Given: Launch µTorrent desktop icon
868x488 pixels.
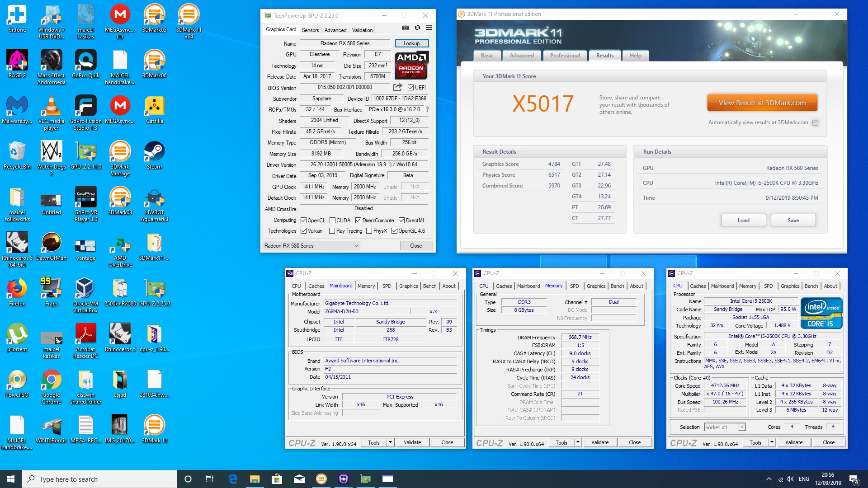Looking at the screenshot, I should click(x=17, y=338).
